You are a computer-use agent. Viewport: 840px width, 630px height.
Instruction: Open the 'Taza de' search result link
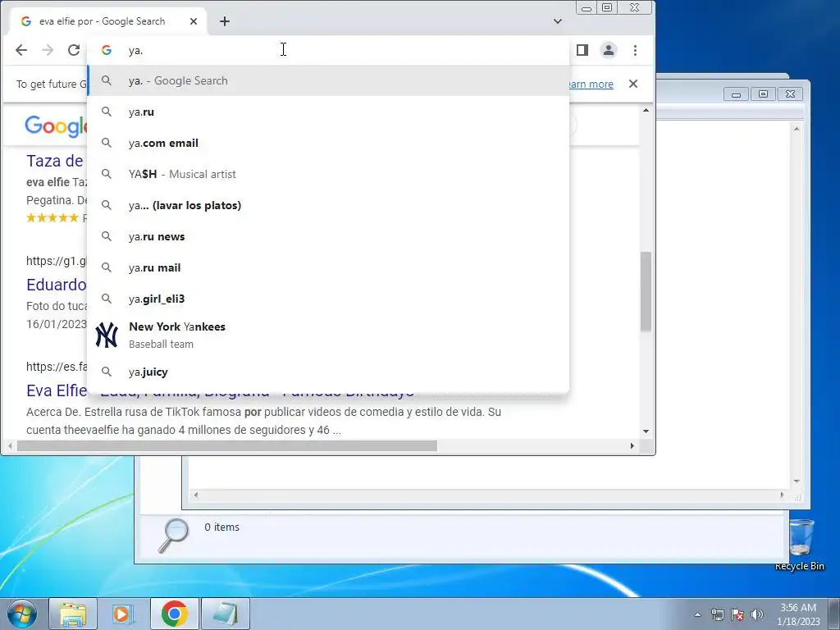pyautogui.click(x=55, y=161)
